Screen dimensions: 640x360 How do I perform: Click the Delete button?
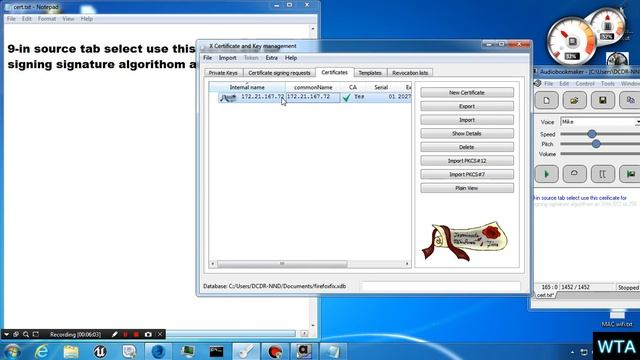click(467, 147)
